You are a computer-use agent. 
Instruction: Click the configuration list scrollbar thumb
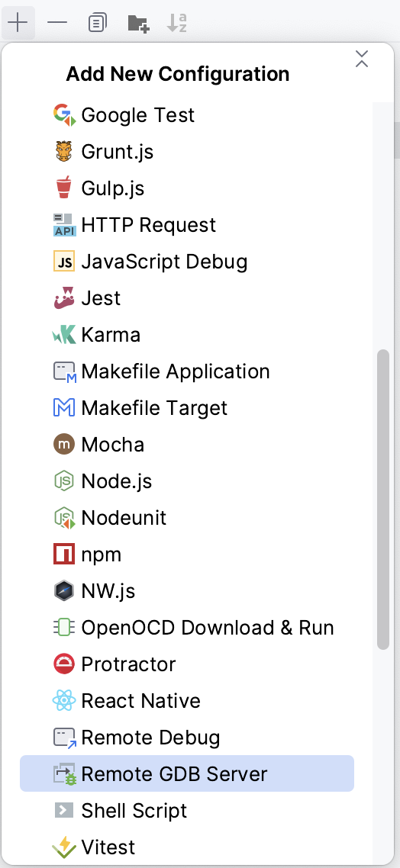[383, 499]
